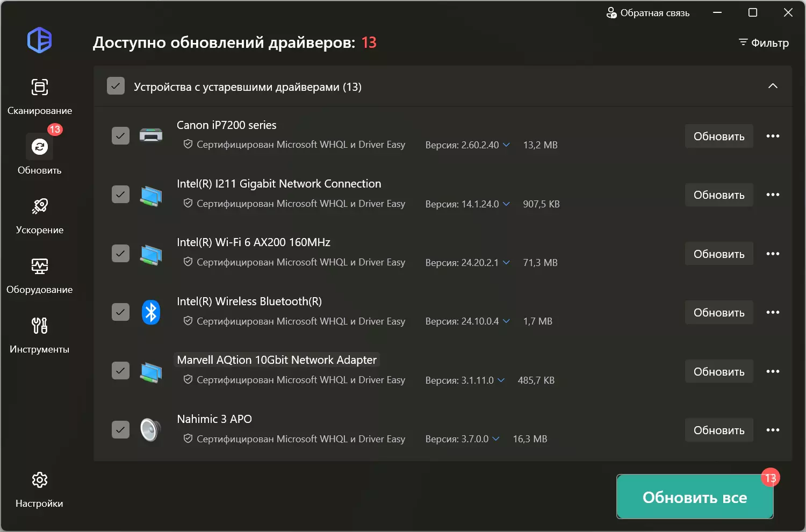Update the Canon iP7200 series driver
Screen dimensions: 806x532
click(719, 136)
